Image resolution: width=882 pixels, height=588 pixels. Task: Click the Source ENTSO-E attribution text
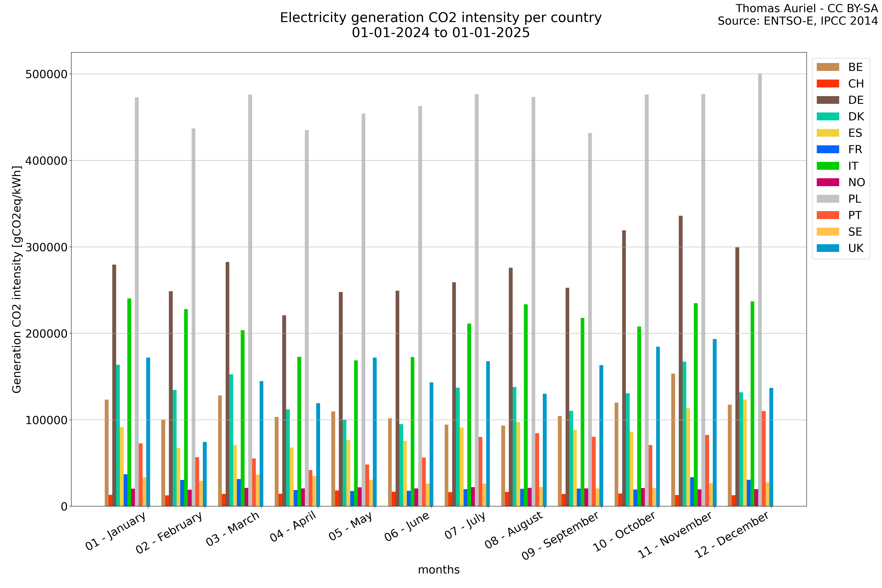(x=798, y=21)
